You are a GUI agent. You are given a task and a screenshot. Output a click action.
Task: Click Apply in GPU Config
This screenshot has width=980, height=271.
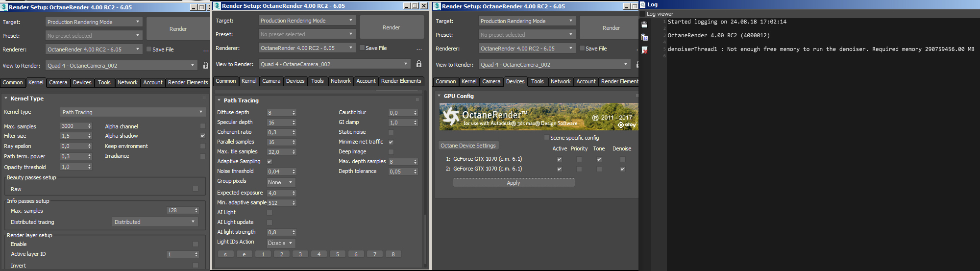(514, 183)
